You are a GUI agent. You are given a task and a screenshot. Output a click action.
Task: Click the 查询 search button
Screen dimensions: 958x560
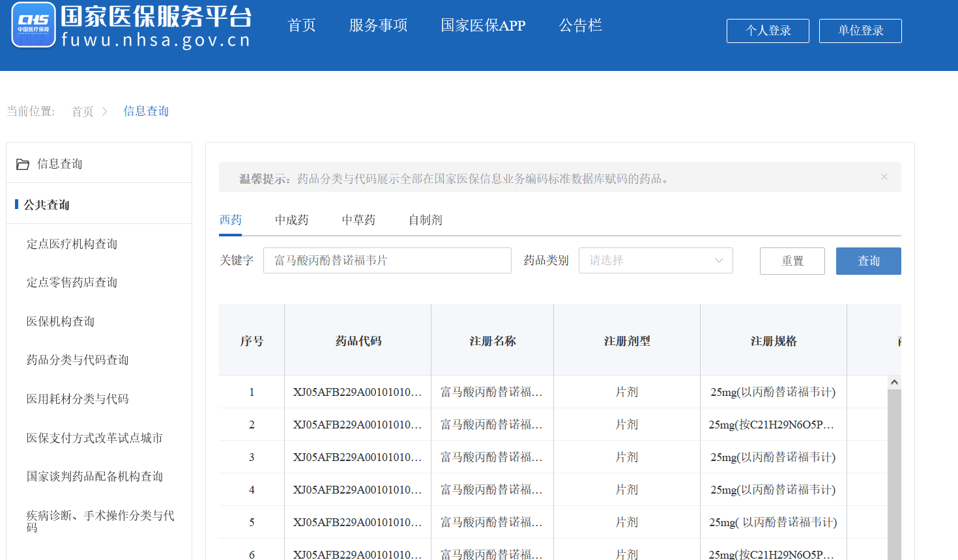coord(868,261)
